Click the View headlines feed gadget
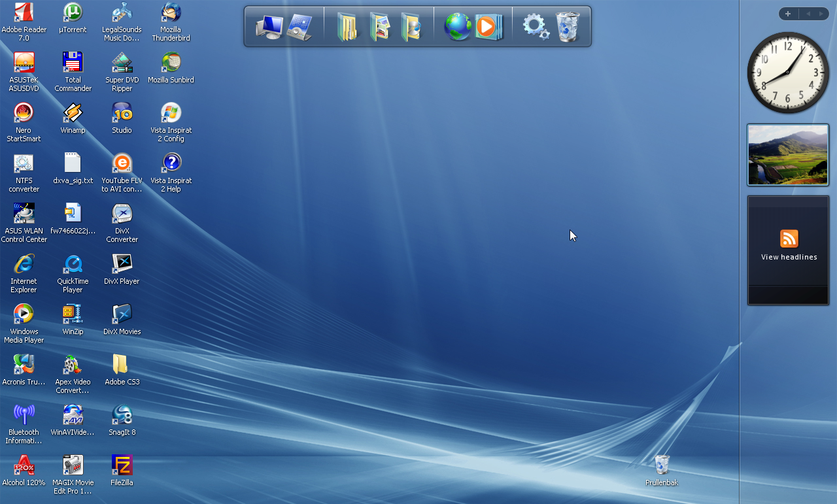Screen dimensions: 837x504 789,249
